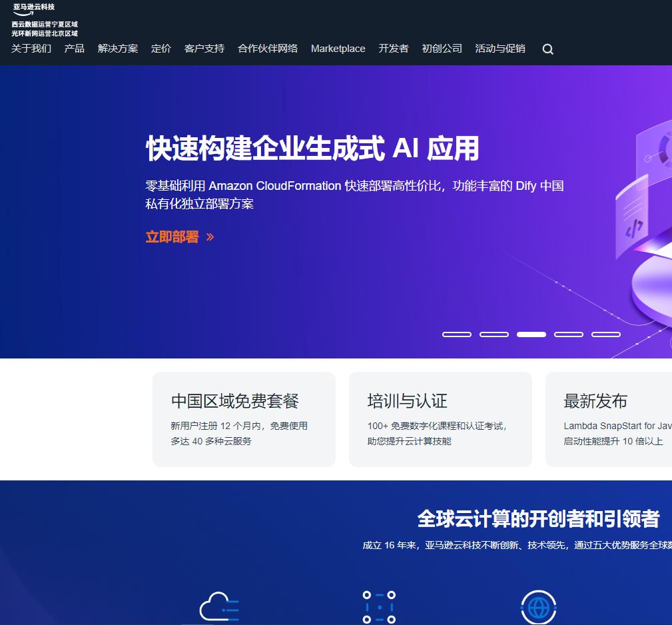The image size is (672, 625).
Task: Click the cloud icon in the blue section
Action: pyautogui.click(x=219, y=607)
